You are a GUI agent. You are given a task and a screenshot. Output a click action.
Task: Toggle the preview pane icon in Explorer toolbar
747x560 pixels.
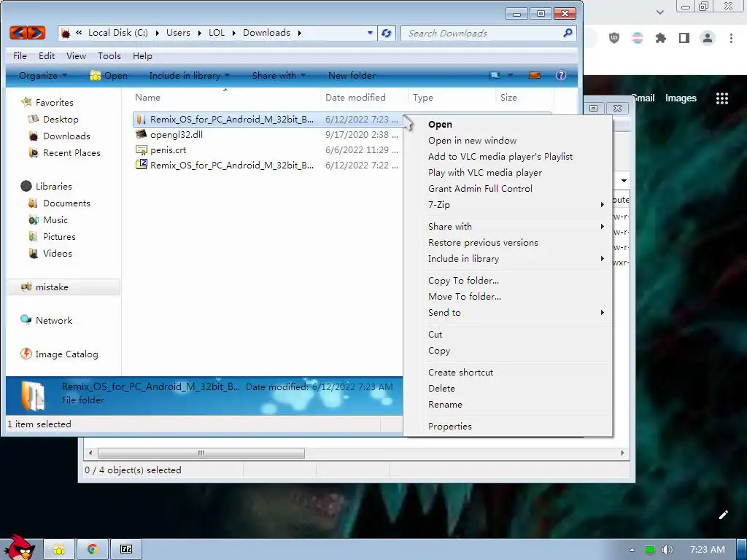pyautogui.click(x=535, y=75)
